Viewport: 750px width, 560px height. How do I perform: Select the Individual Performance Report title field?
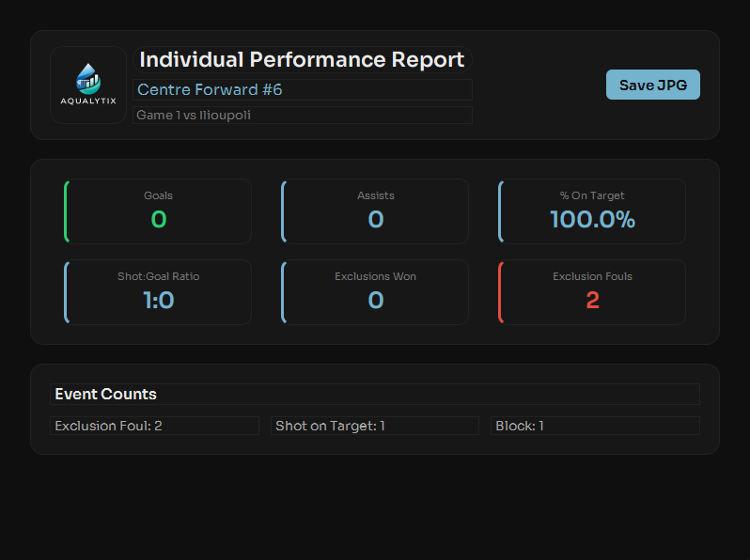pos(303,60)
